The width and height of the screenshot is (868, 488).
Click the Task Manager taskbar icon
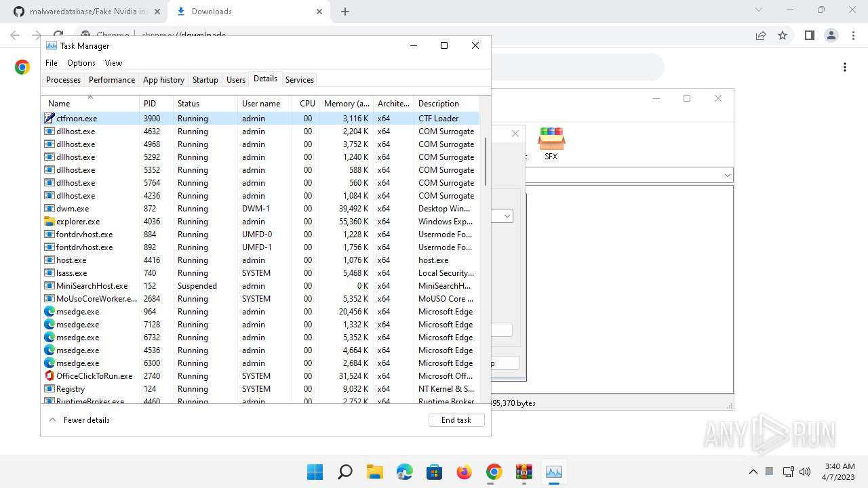[554, 472]
